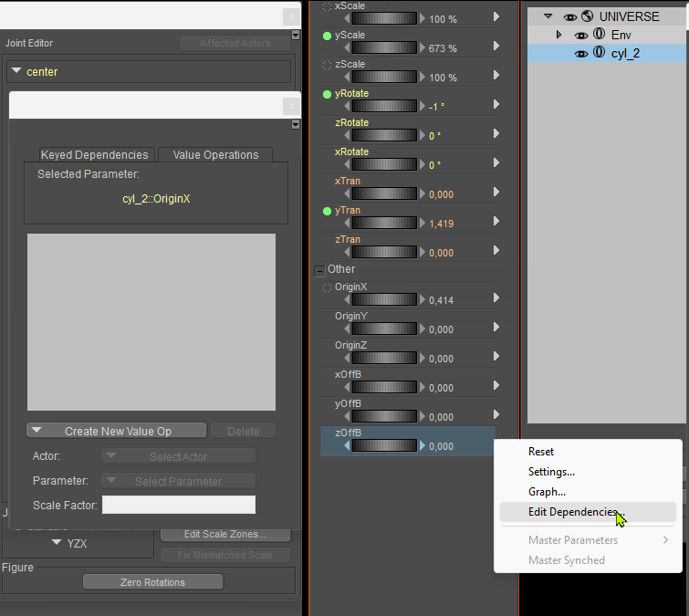
Task: Open the yScale parameter options arrow
Action: 496,46
